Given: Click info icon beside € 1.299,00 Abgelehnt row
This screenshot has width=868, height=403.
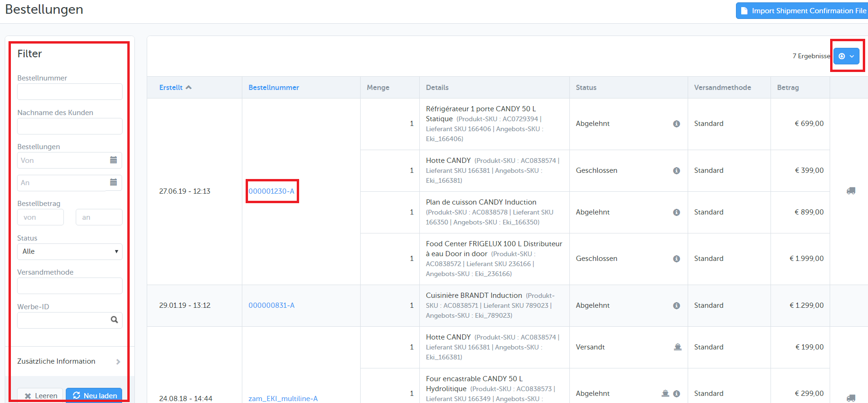Looking at the screenshot, I should [677, 305].
